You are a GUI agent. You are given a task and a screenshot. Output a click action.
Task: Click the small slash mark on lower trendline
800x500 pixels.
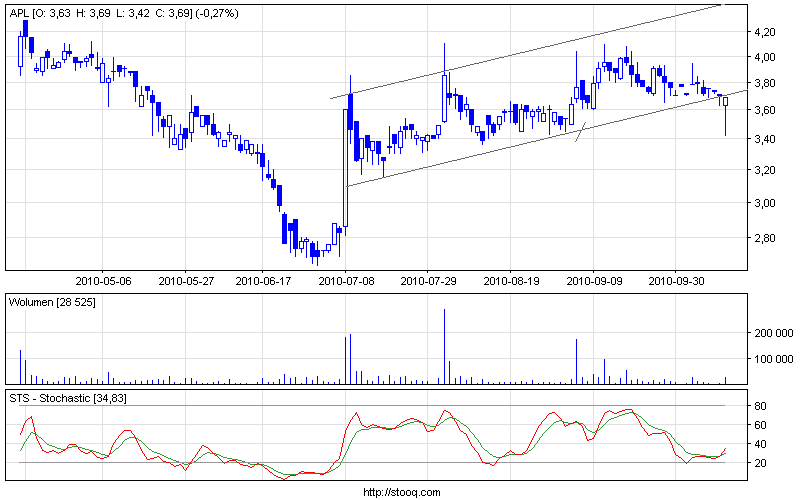(x=581, y=132)
